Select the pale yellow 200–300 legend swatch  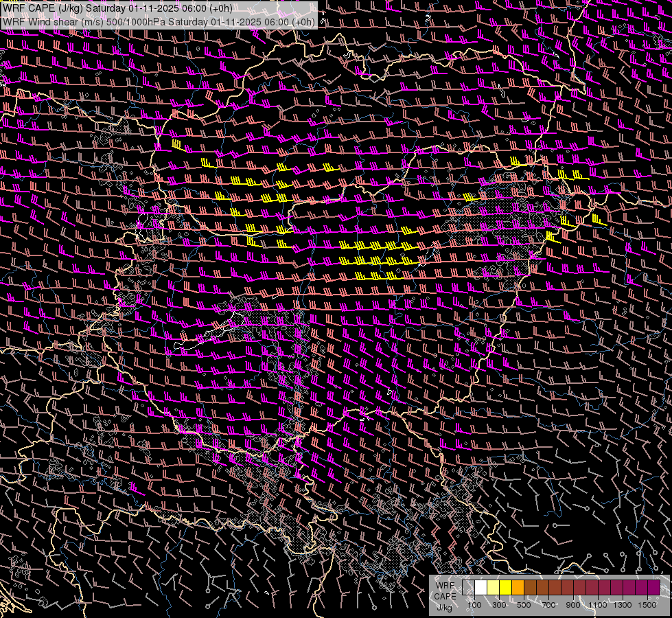click(x=494, y=588)
